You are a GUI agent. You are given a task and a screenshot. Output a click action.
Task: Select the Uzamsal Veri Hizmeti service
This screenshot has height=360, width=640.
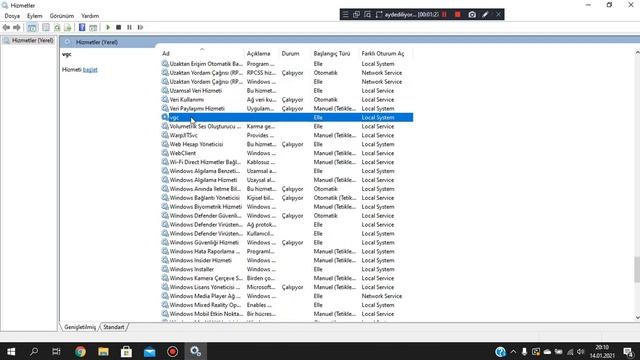pos(196,91)
